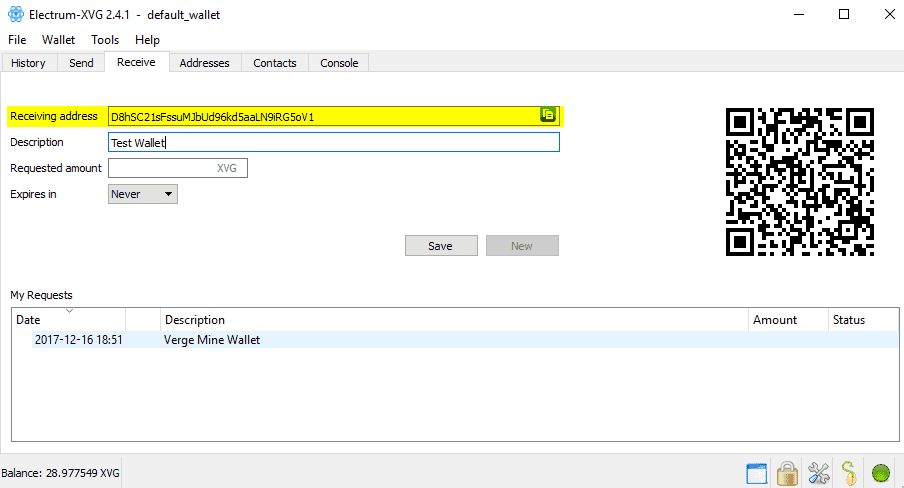Click the green network status indicator

pos(881,472)
